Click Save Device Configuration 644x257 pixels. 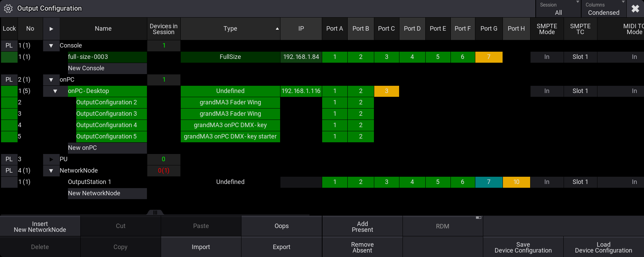523,247
